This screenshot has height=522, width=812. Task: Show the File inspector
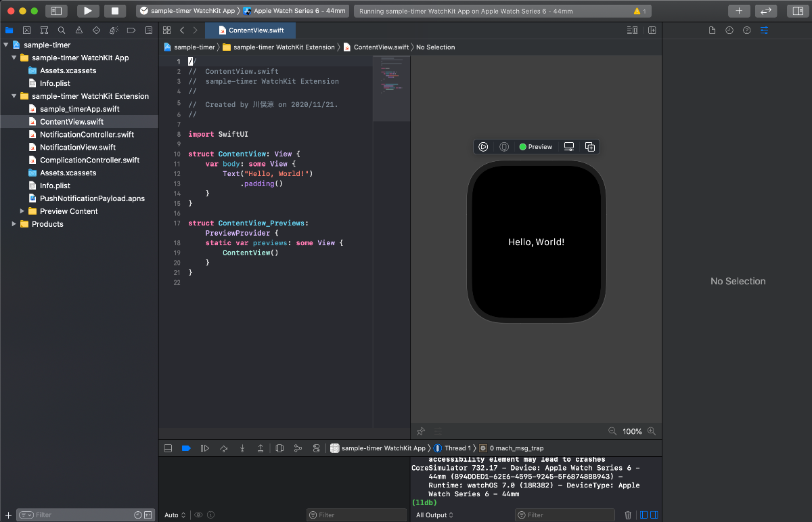(712, 30)
